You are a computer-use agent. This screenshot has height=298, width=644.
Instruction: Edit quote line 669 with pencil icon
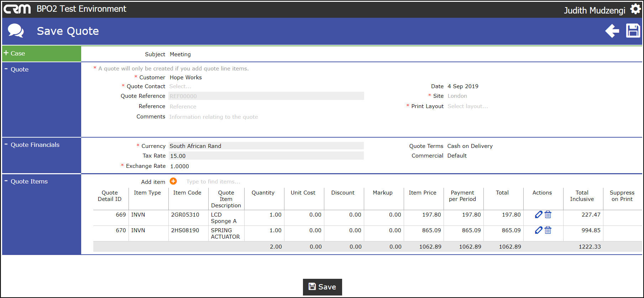(x=539, y=214)
